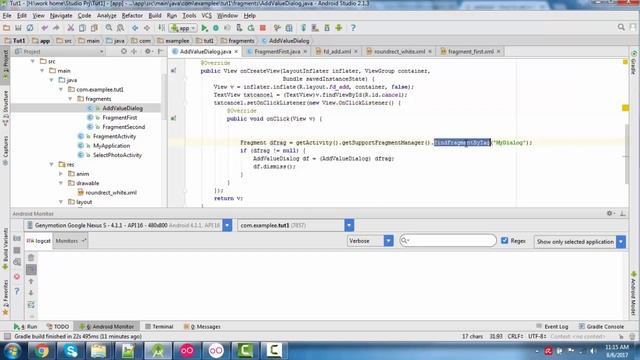Open Show only selected application dropdown

tap(621, 242)
